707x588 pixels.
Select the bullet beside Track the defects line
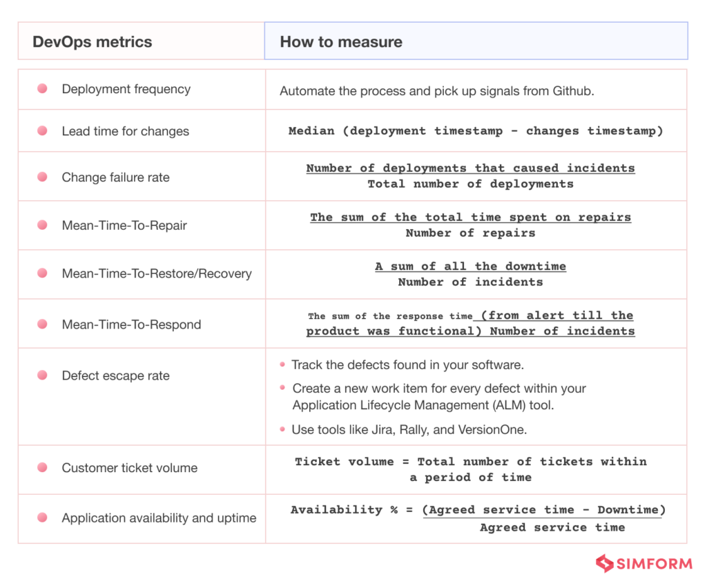tap(282, 364)
